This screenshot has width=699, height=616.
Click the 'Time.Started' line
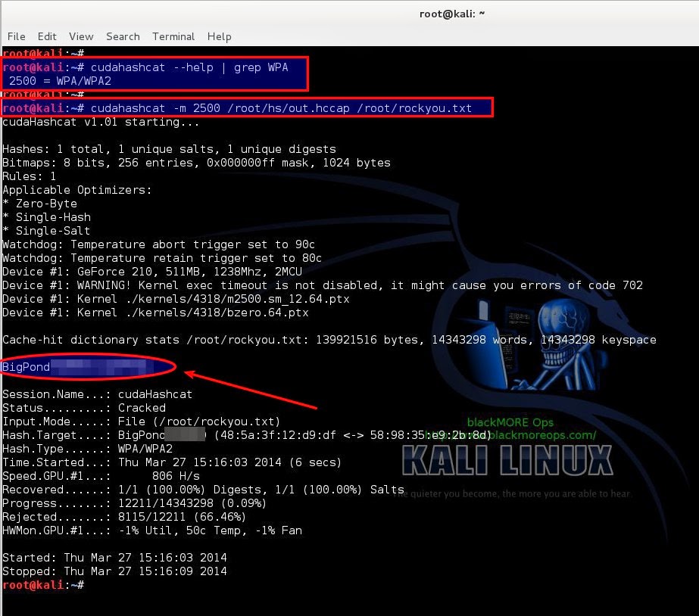[172, 462]
